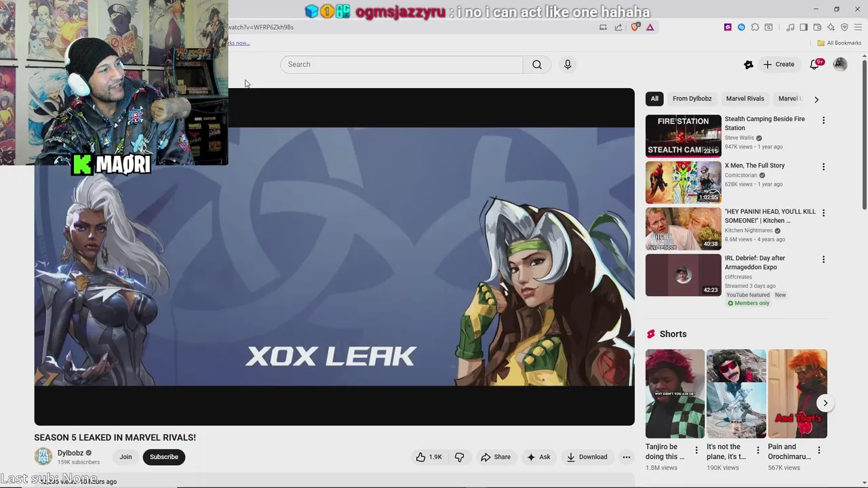Click the black star icon beside Create
Screen dimensions: 868x488
[749, 64]
